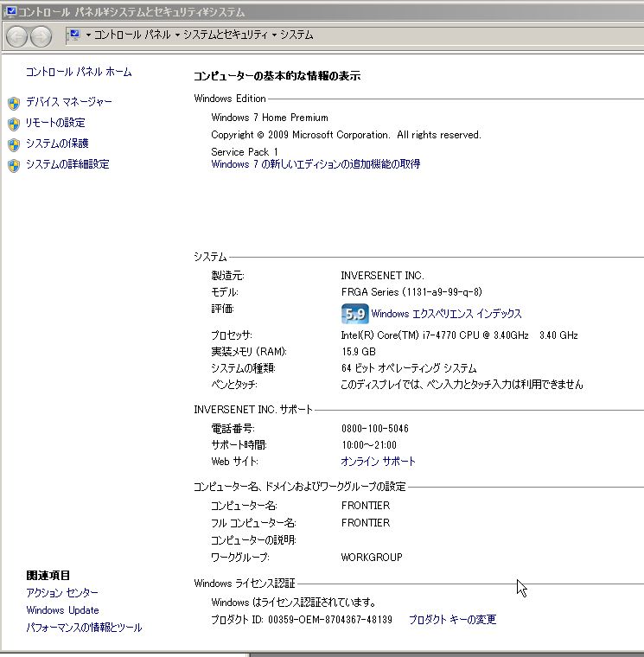Click 64 ビット オペレーティング システム text
The height and width of the screenshot is (657, 644).
pyautogui.click(x=409, y=368)
